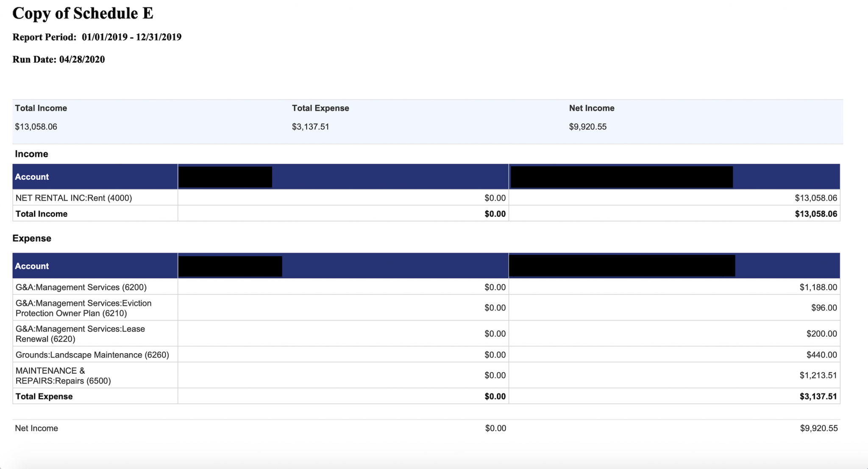Click the bold Total Expense amount $3,137.51
The height and width of the screenshot is (469, 868).
click(818, 397)
